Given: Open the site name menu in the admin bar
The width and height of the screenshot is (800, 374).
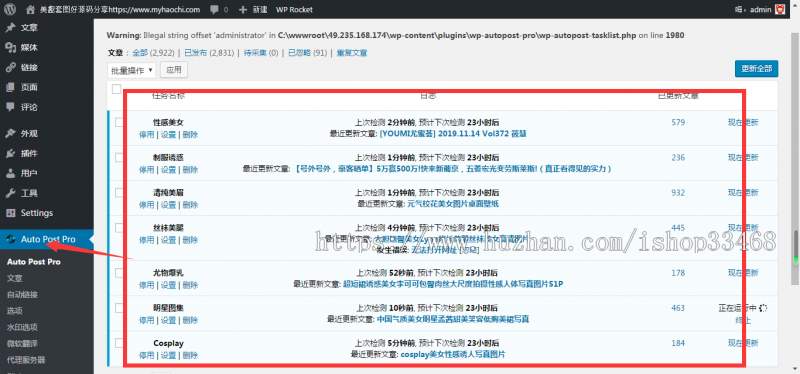Looking at the screenshot, I should (120, 9).
